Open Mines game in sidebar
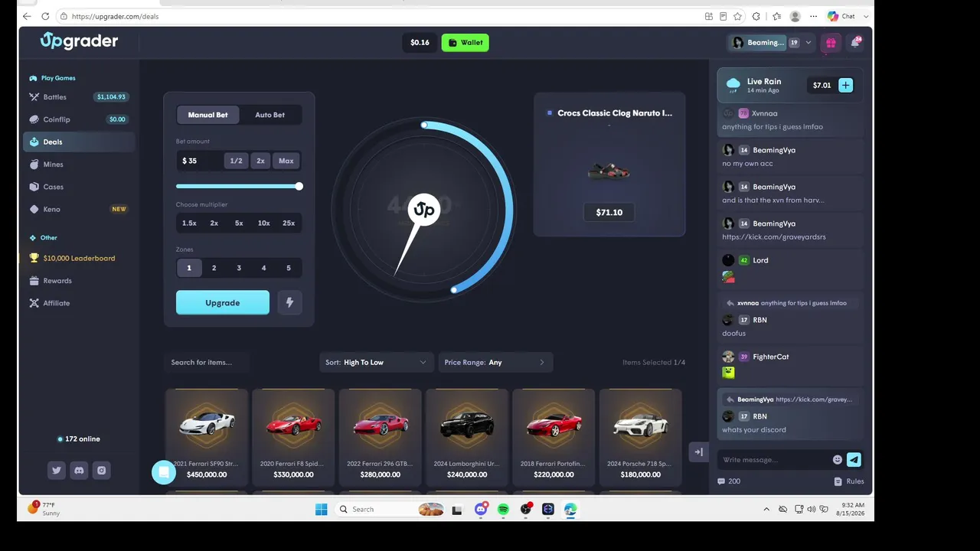The height and width of the screenshot is (551, 980). click(x=78, y=165)
